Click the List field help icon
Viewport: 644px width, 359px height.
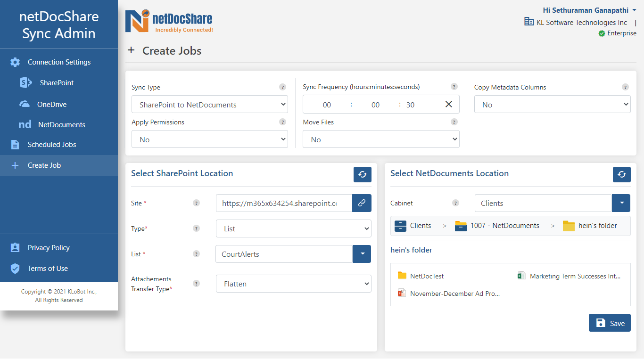point(197,254)
